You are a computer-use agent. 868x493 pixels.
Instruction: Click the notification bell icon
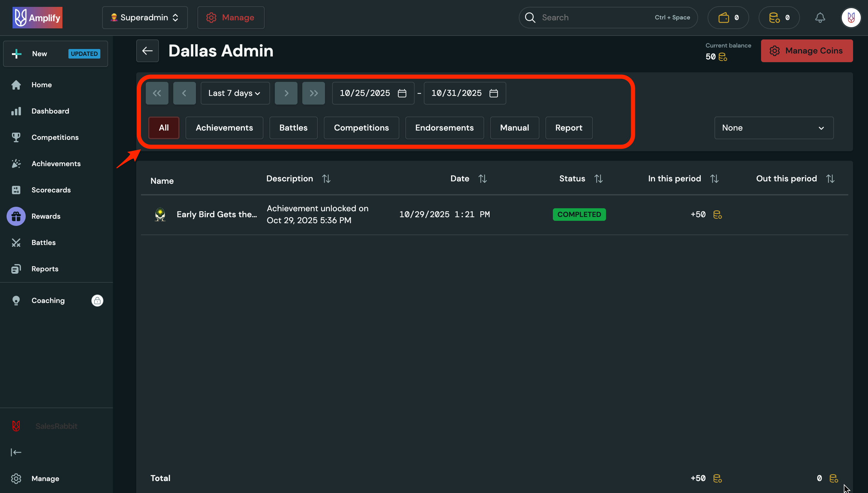click(x=820, y=17)
